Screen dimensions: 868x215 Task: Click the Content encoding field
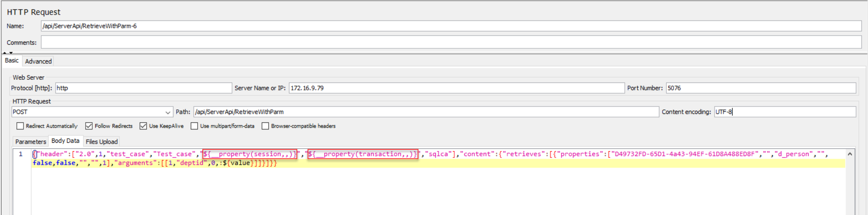coord(784,112)
